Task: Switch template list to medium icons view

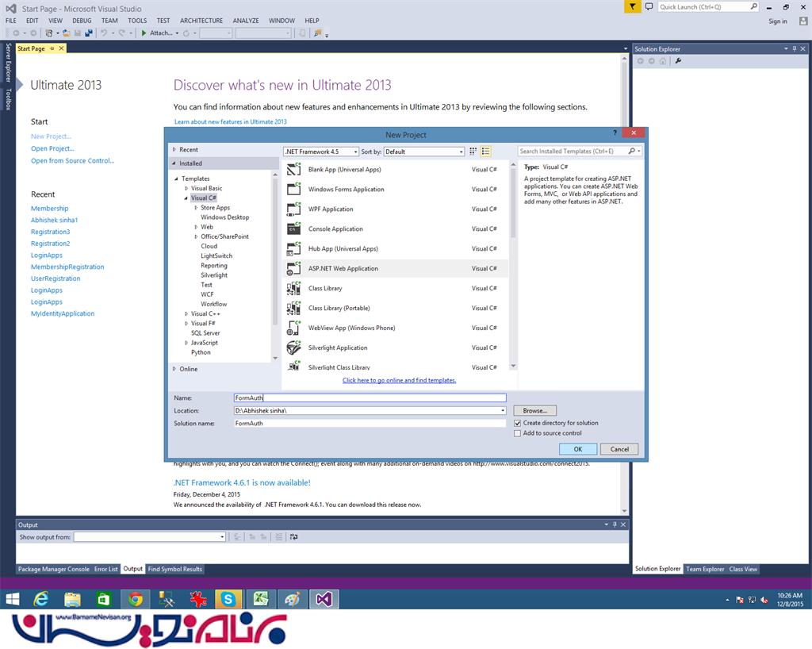Action: click(486, 152)
